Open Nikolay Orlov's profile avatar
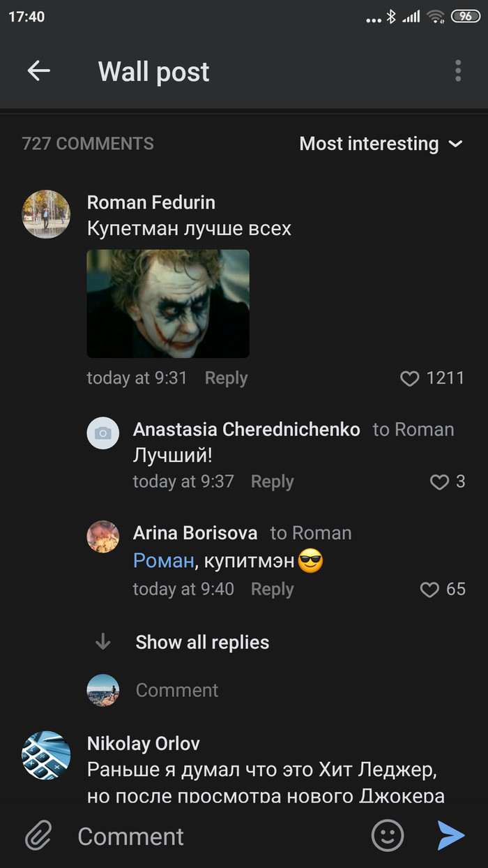488x868 pixels. tap(46, 755)
